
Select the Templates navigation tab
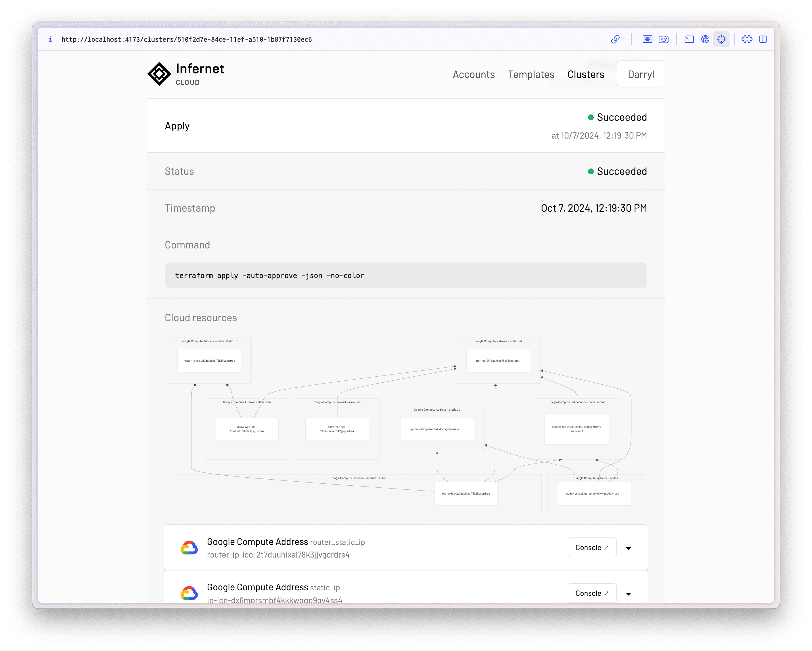coord(531,74)
